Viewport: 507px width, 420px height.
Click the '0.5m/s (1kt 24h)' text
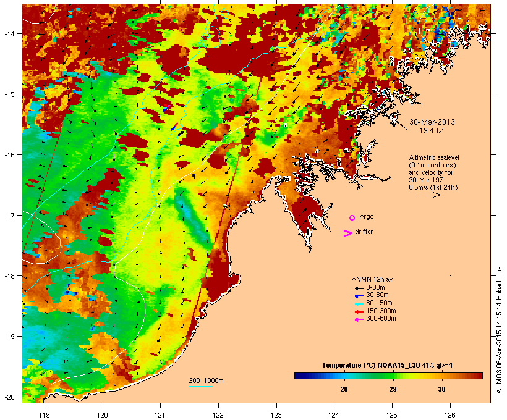coord(433,187)
